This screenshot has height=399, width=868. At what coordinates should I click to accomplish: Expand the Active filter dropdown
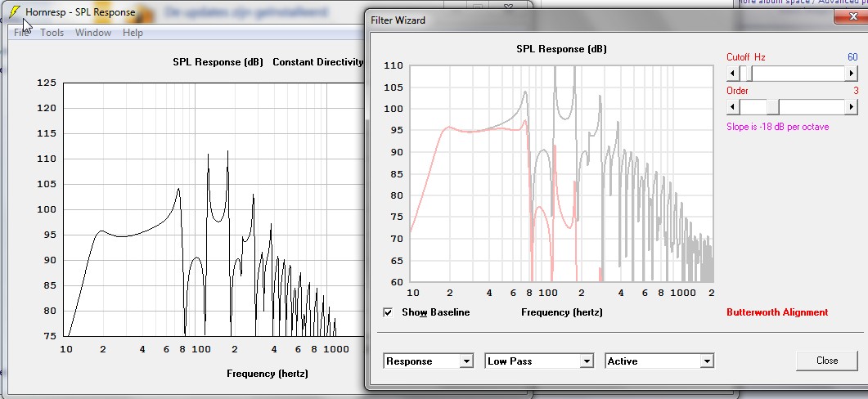click(707, 361)
